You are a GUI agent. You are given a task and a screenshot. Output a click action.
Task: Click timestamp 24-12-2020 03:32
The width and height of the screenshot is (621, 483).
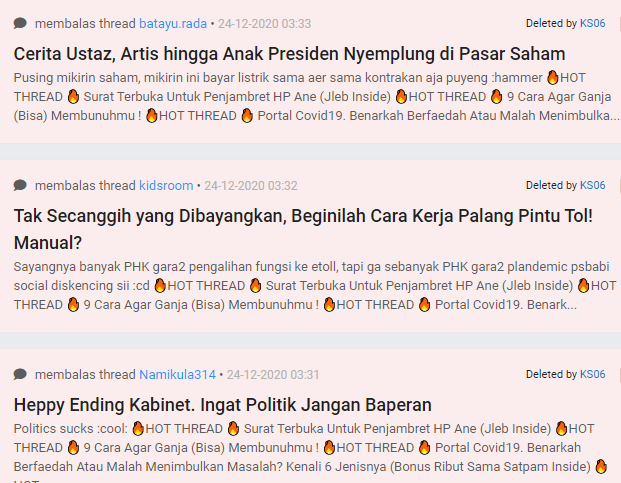pyautogui.click(x=251, y=186)
